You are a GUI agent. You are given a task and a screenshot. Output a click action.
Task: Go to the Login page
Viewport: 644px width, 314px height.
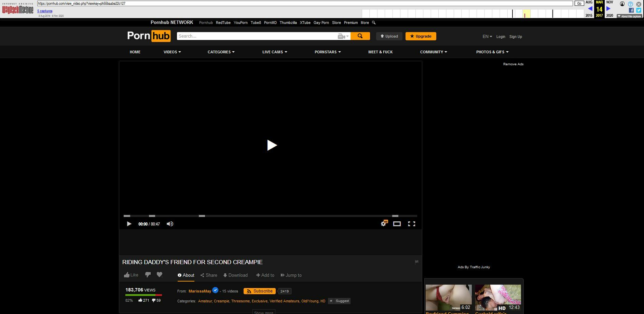pyautogui.click(x=501, y=37)
